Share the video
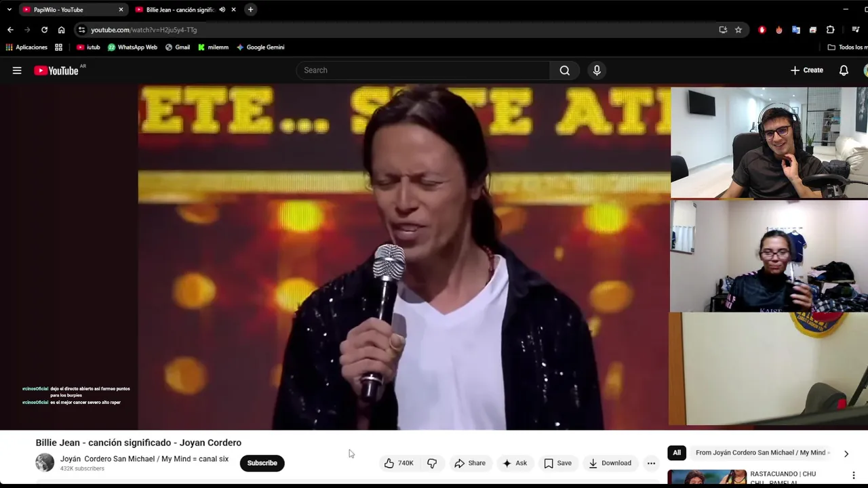Screen dimensions: 868x488 coord(470,463)
